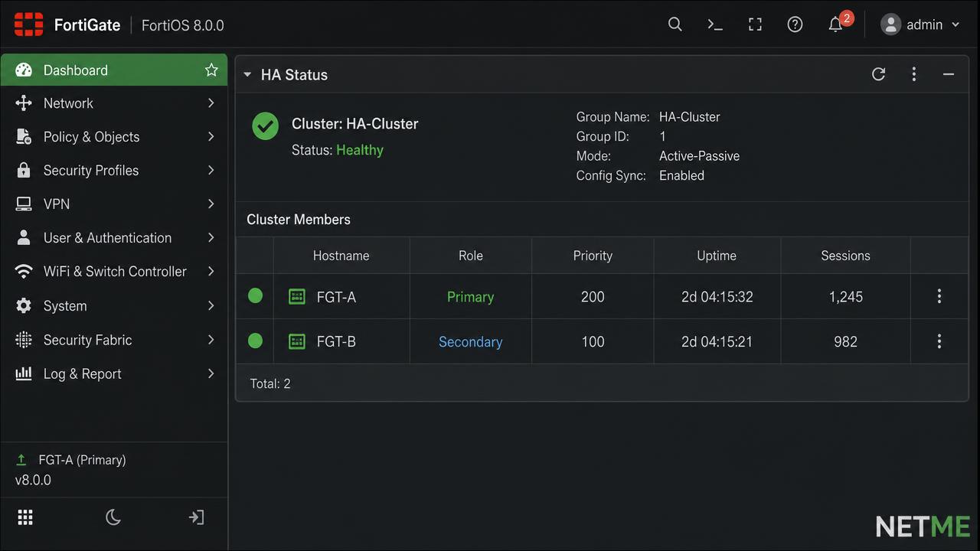Click the Network arrows icon
Screen dimensions: 980x551
(24, 103)
